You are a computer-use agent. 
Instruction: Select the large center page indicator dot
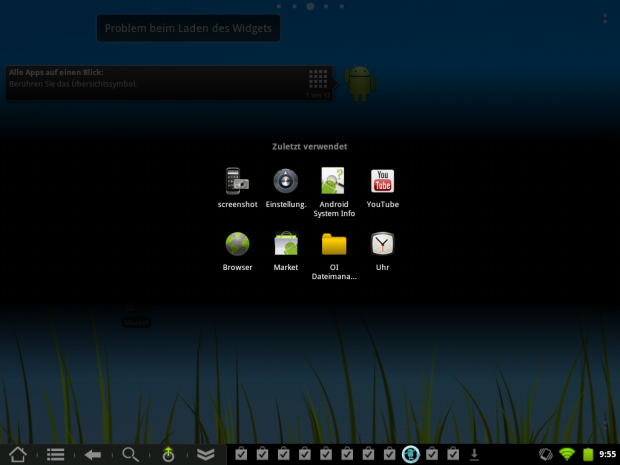click(310, 6)
